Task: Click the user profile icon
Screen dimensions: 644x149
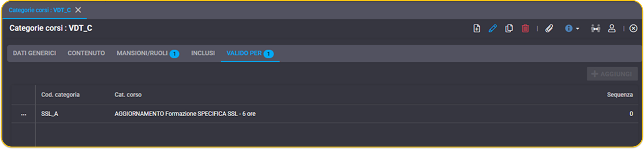Action: [612, 28]
